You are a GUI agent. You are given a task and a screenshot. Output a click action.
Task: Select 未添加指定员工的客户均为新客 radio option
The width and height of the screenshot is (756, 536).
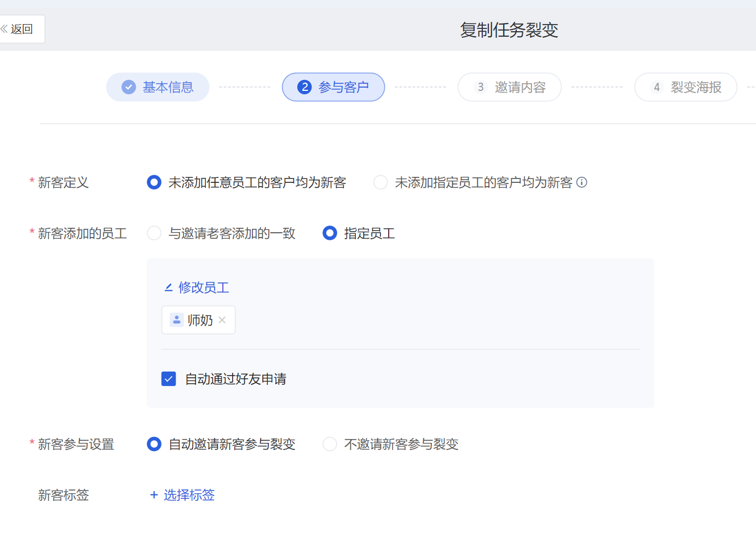380,182
